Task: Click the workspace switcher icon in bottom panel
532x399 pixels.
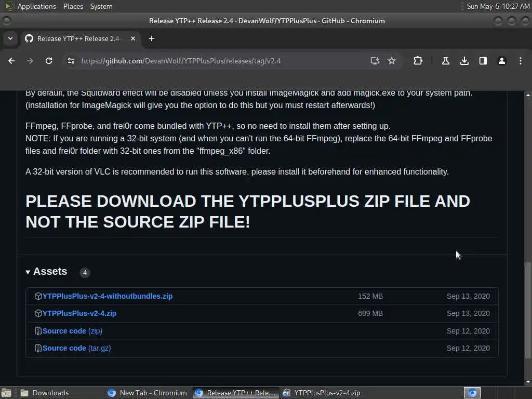Action: click(x=472, y=393)
